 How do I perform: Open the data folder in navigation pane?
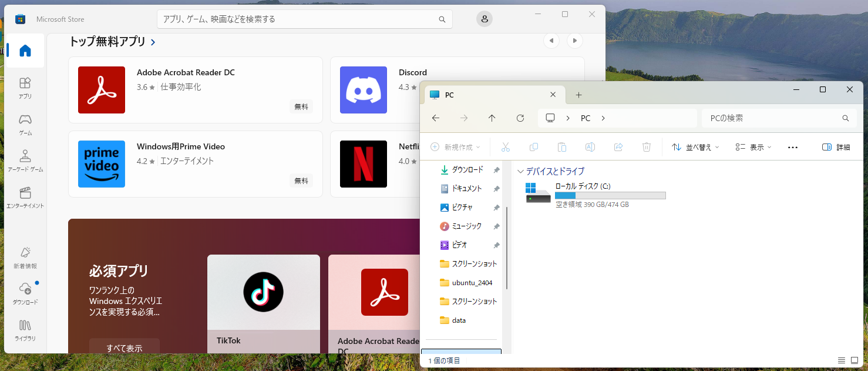[x=453, y=320]
